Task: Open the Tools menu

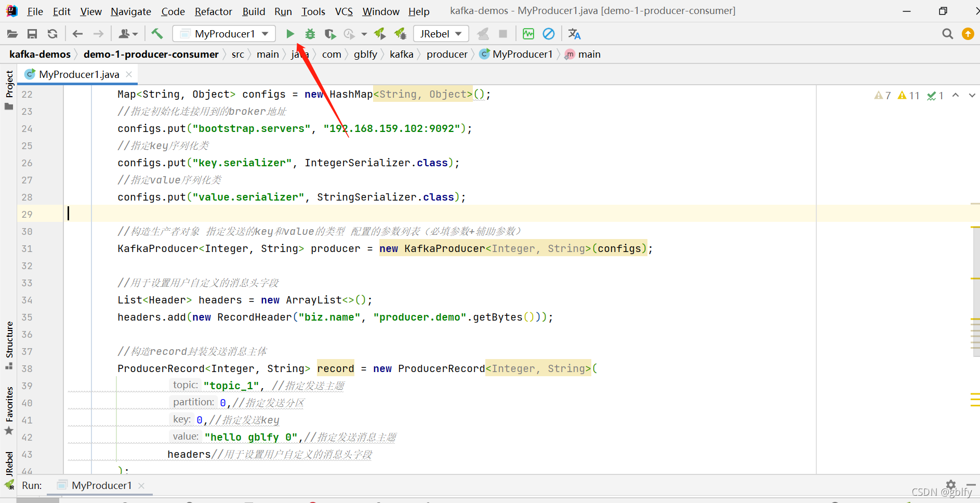Action: pyautogui.click(x=313, y=11)
